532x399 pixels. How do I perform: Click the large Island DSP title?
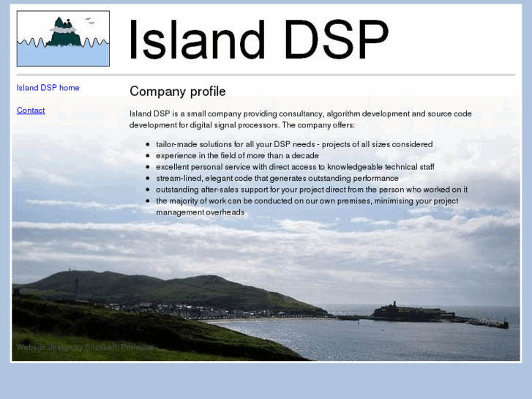[x=258, y=40]
